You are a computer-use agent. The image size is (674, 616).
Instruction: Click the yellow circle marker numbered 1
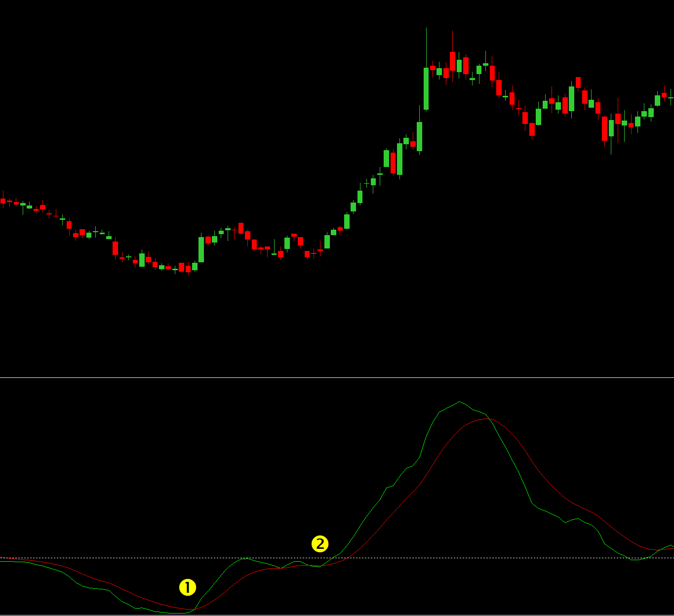point(188,587)
